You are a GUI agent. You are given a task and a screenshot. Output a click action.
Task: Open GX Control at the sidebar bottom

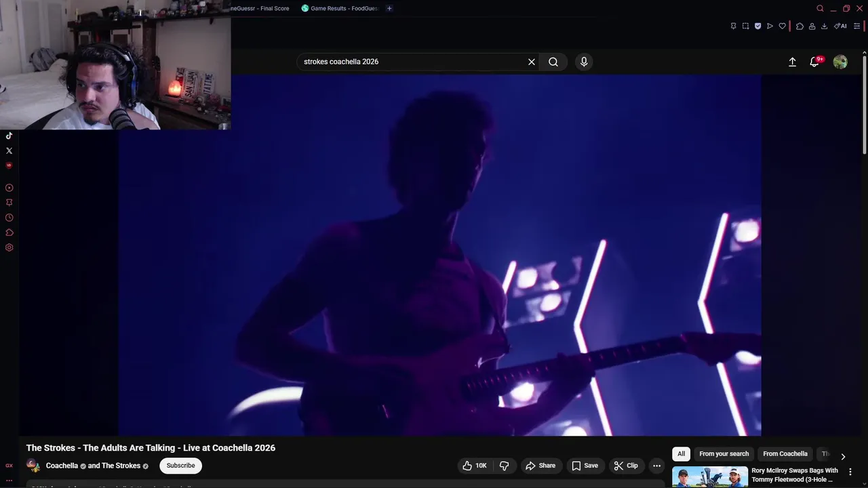click(x=9, y=466)
